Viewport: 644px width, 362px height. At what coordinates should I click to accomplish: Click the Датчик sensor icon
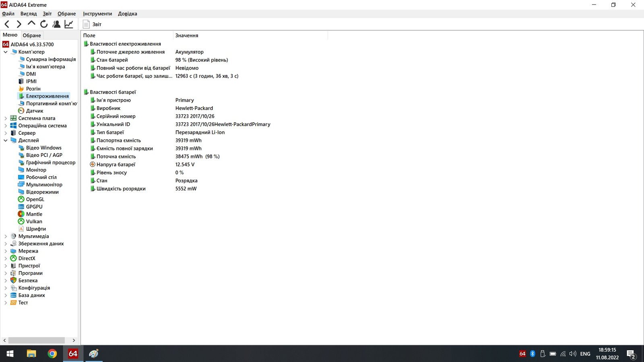21,111
